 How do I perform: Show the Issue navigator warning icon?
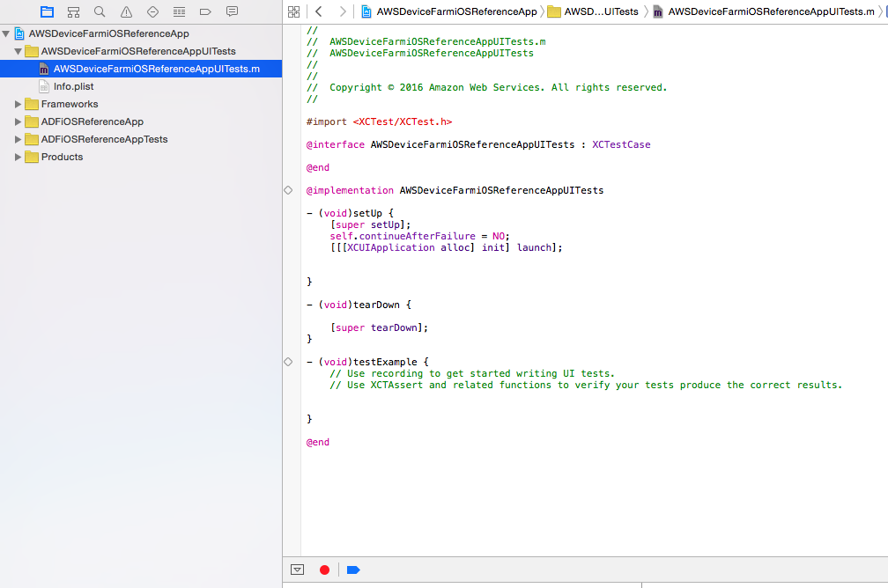[126, 11]
